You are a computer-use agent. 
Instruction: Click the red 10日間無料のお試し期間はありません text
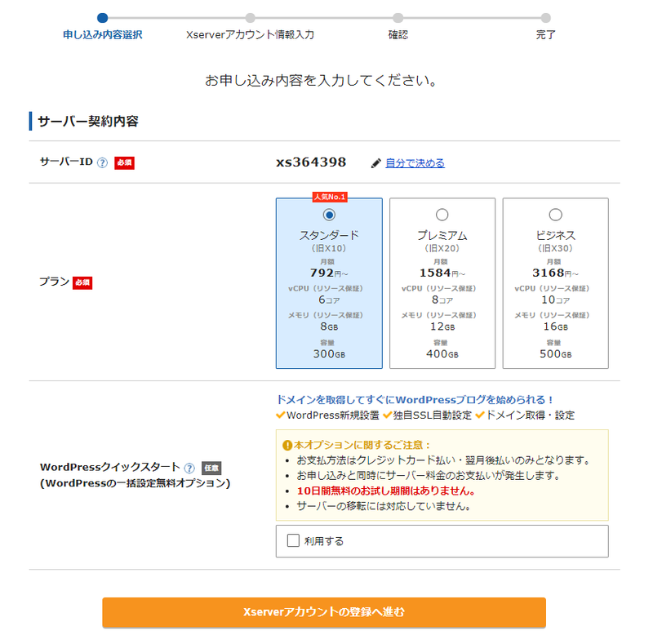pos(386,491)
